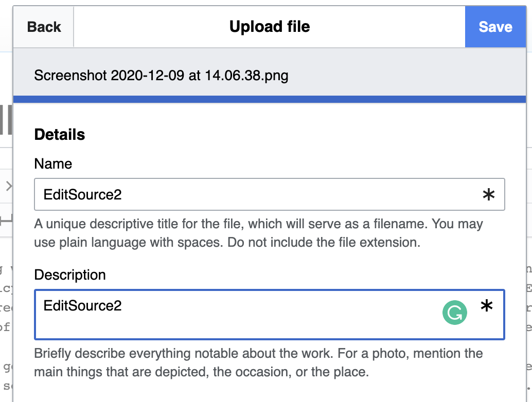This screenshot has height=402, width=532.
Task: Click the Details section heading
Action: 60,135
